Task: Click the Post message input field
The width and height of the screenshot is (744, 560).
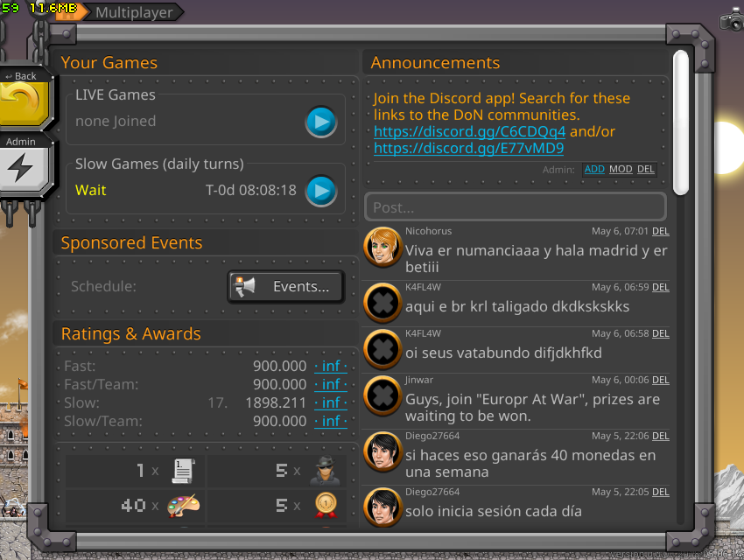Action: (x=515, y=207)
